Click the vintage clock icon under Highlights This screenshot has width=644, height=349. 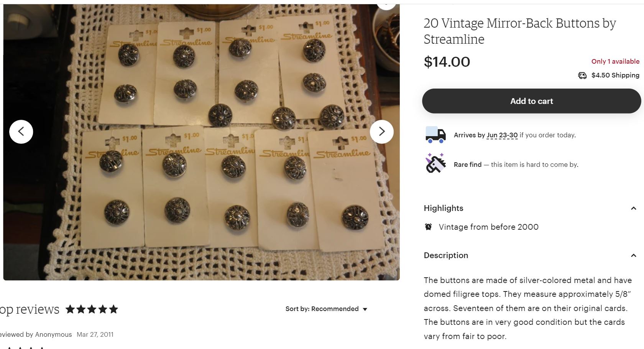coord(428,227)
